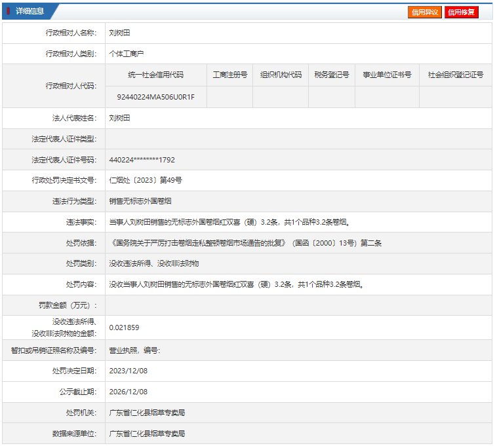Viewport: 497px width, 448px height.
Task: Select publicity deadline 2026/12/08
Action: click(129, 392)
